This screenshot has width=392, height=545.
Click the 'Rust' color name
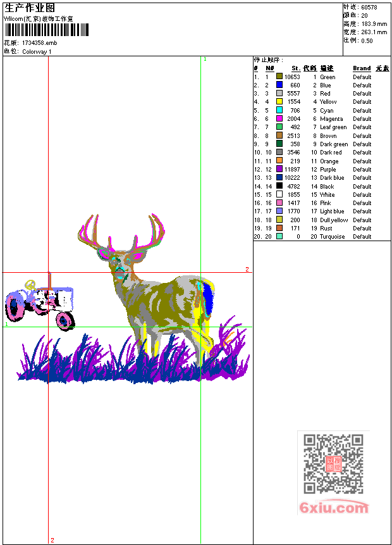coord(326,229)
